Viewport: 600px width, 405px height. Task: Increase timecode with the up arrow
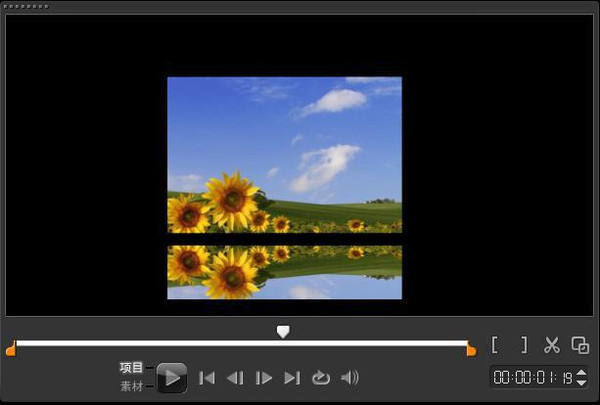[581, 372]
